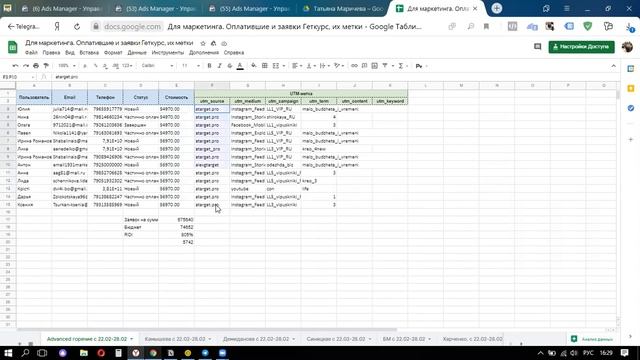This screenshot has height=360, width=640.
Task: Open number format 123 dropdown
Action: 127,66
